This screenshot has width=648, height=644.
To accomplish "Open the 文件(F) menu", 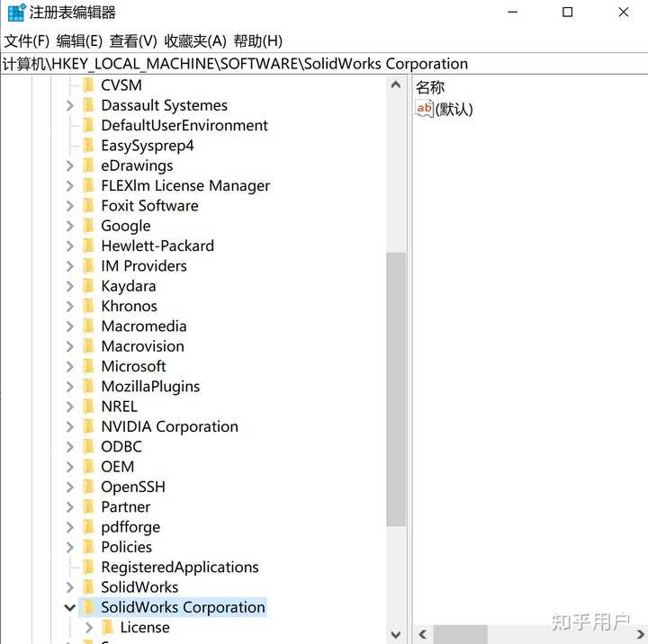I will coord(26,40).
